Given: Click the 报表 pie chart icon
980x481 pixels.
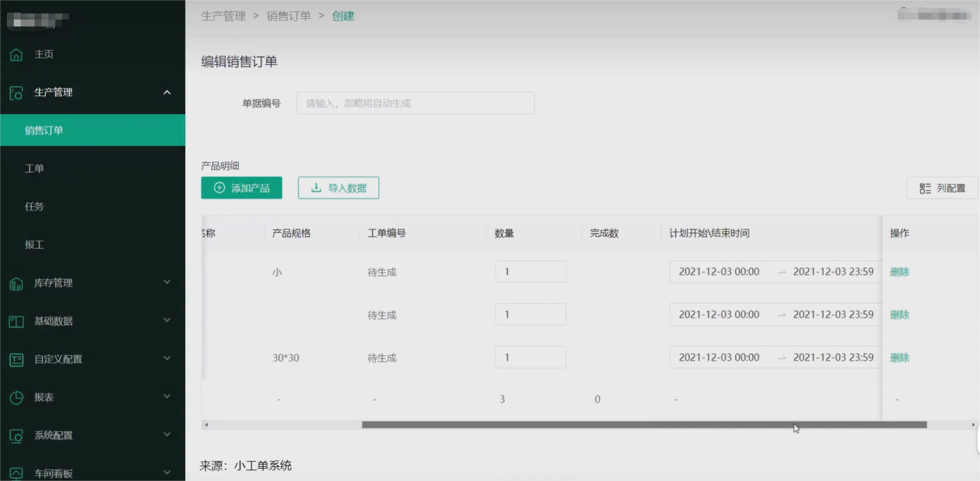Looking at the screenshot, I should pyautogui.click(x=16, y=398).
